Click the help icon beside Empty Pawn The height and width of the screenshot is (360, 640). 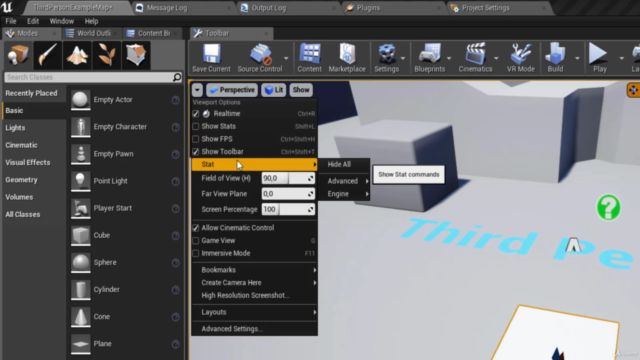(176, 154)
